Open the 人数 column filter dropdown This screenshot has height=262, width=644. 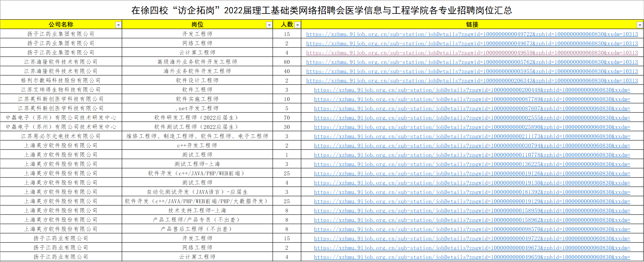(297, 25)
